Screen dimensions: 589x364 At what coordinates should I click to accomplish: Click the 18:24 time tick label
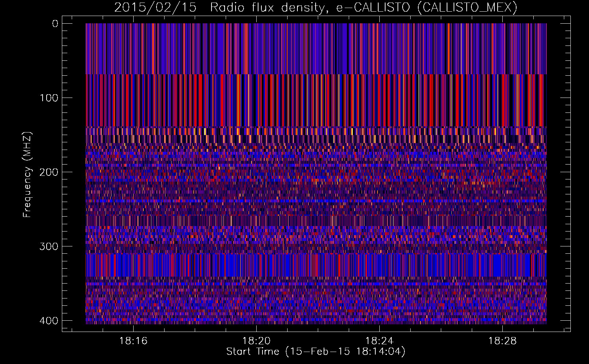coord(380,341)
